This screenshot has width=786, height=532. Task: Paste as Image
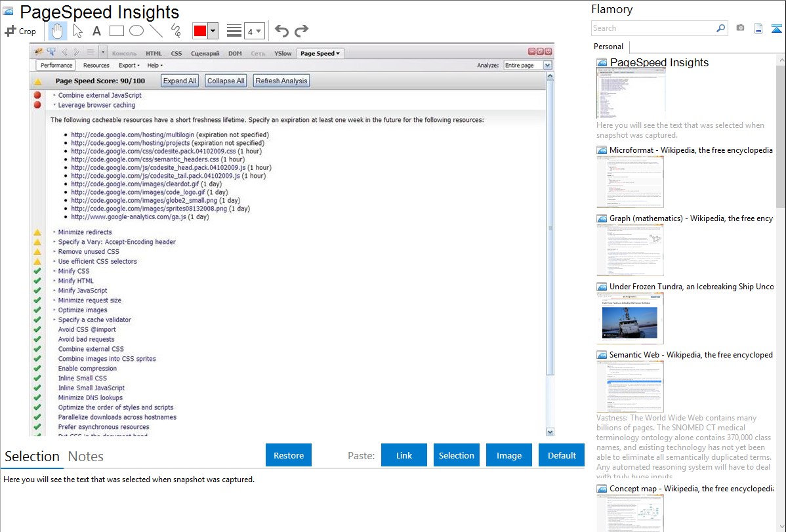click(x=508, y=455)
